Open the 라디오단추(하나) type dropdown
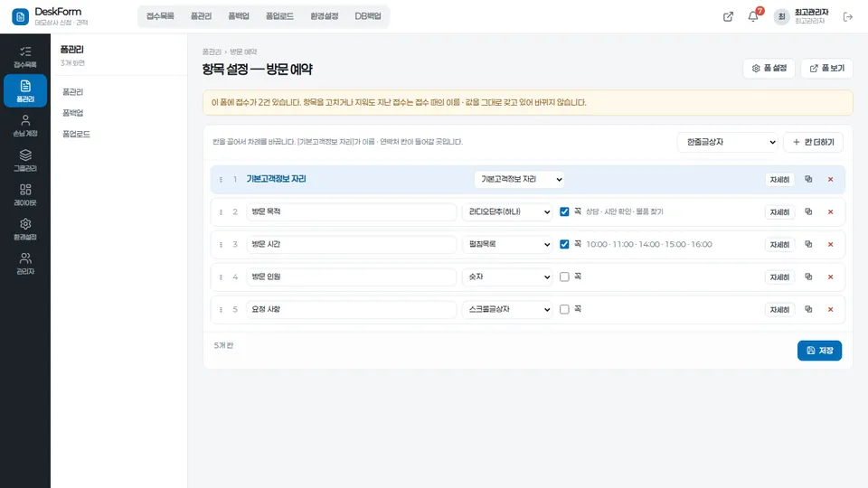Screen dimensions: 868x488 [507, 211]
